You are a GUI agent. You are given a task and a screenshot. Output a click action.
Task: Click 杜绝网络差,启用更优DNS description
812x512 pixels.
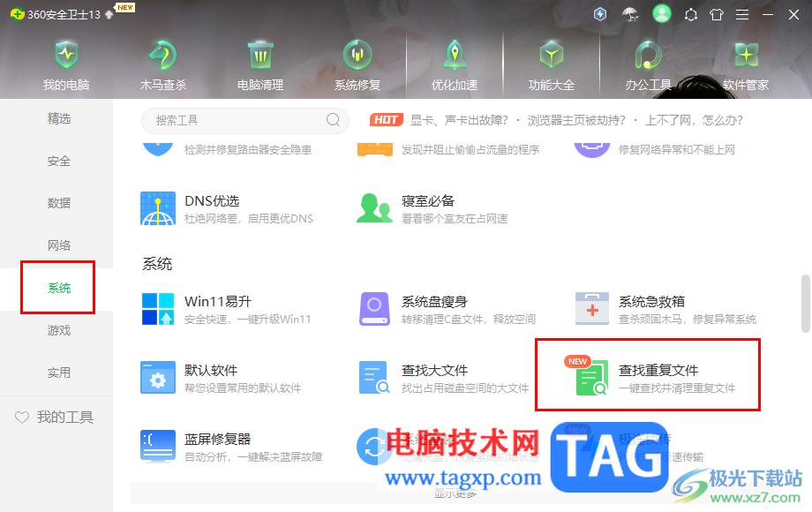(249, 218)
